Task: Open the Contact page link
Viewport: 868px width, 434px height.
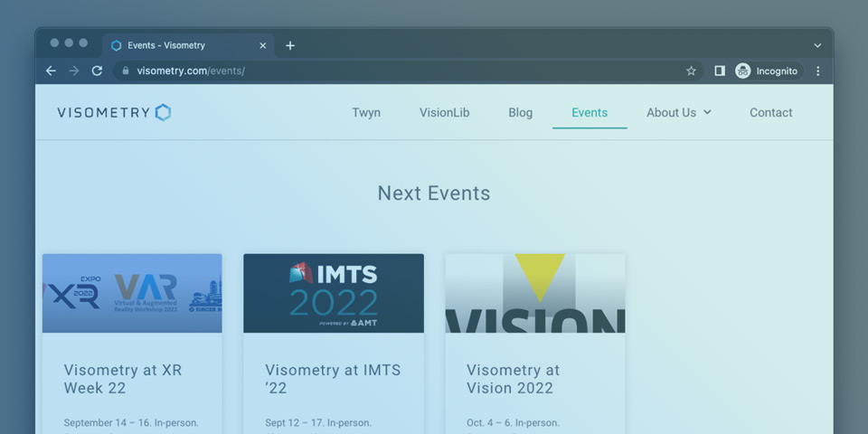Action: click(770, 112)
